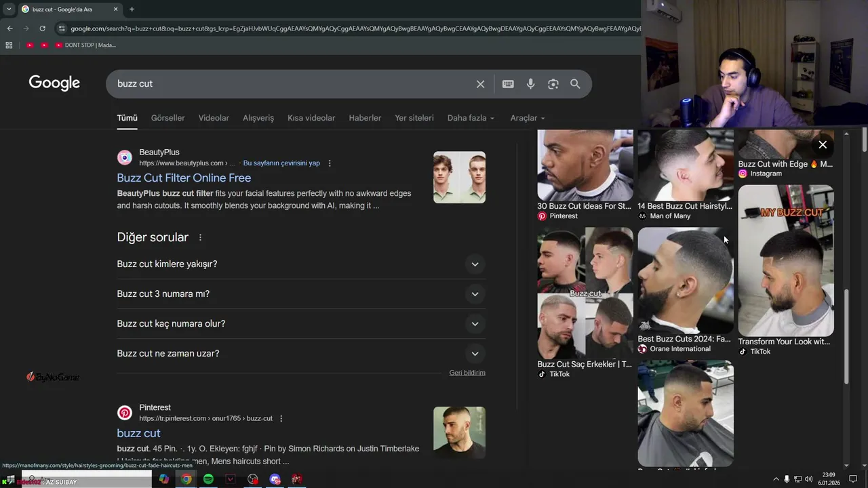Open the Araçlar dropdown
Screen dimensions: 868x488
pos(528,118)
